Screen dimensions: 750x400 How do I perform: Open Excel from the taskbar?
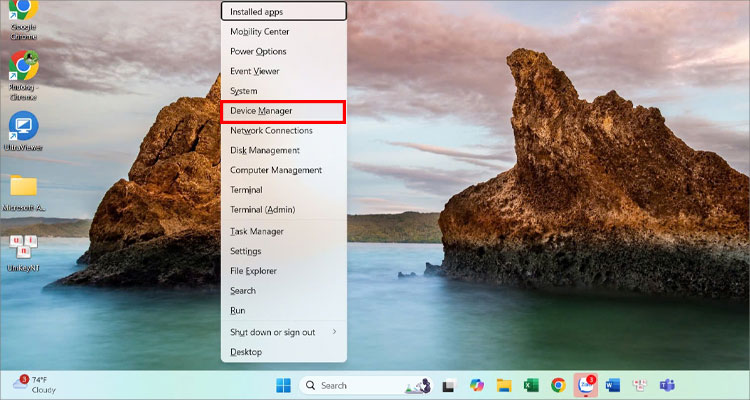[531, 385]
